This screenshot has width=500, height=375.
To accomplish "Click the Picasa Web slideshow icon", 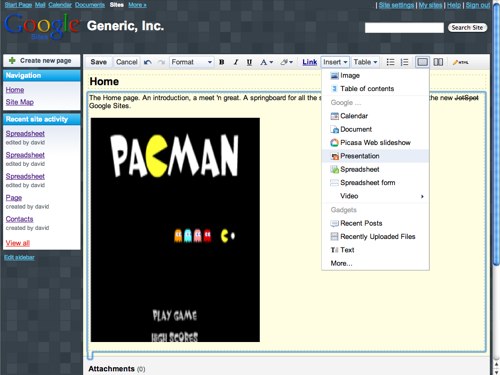I will [334, 143].
